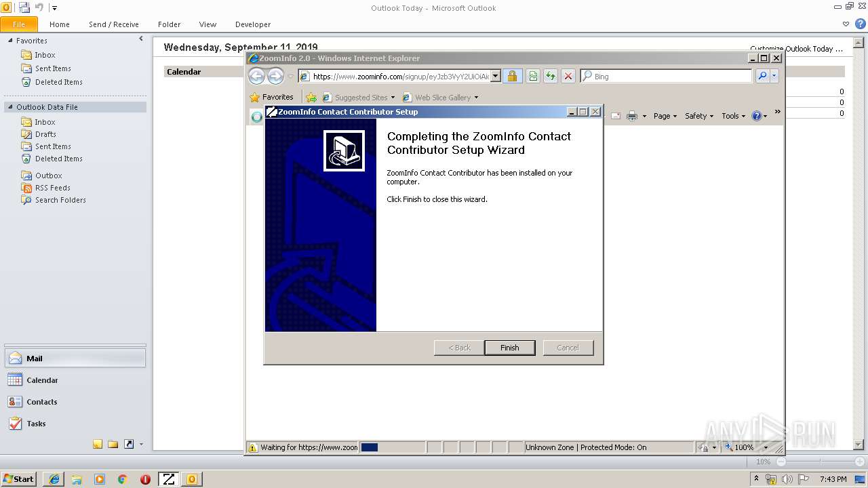Click Internet Explorer back button
This screenshot has height=488, width=868.
(256, 76)
